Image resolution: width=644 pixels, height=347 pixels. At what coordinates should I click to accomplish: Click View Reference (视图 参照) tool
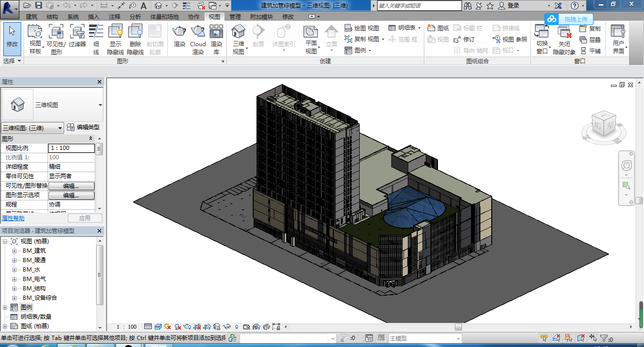click(510, 39)
